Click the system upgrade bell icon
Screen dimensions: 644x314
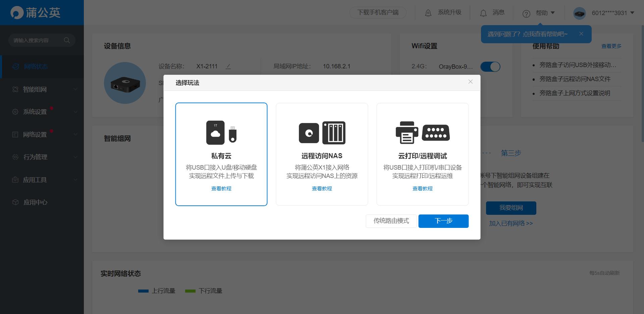[428, 13]
